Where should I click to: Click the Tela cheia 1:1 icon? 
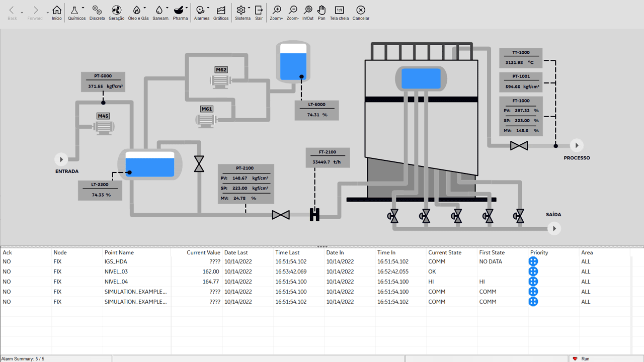pyautogui.click(x=339, y=10)
